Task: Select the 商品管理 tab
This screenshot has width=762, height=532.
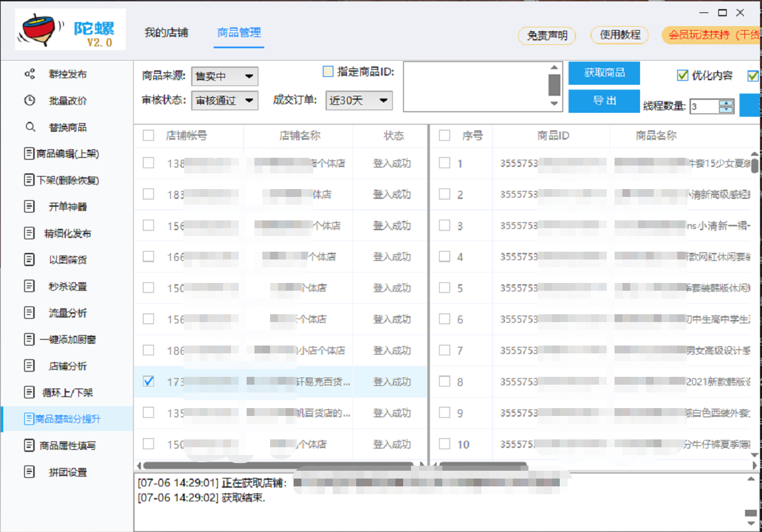Action: (239, 33)
